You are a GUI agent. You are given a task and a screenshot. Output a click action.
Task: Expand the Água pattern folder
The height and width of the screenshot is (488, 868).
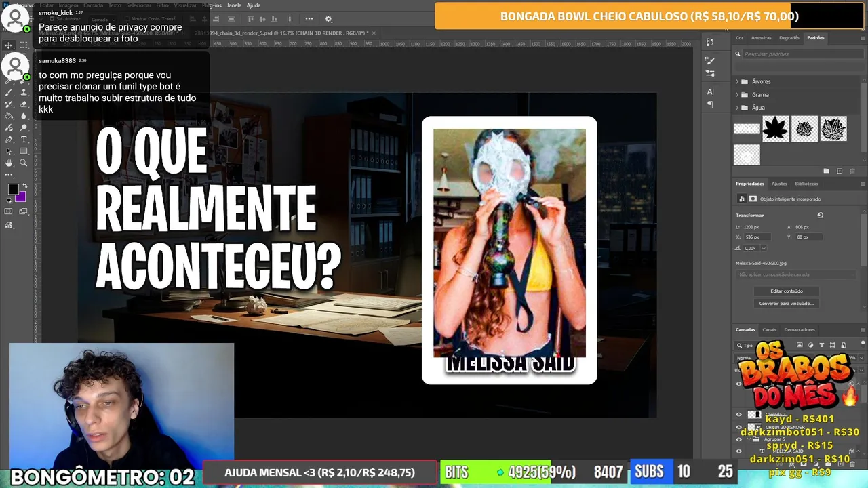pos(737,107)
